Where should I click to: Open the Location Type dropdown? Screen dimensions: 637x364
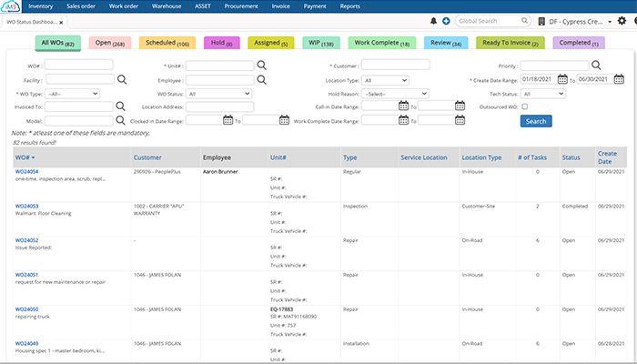tap(385, 80)
